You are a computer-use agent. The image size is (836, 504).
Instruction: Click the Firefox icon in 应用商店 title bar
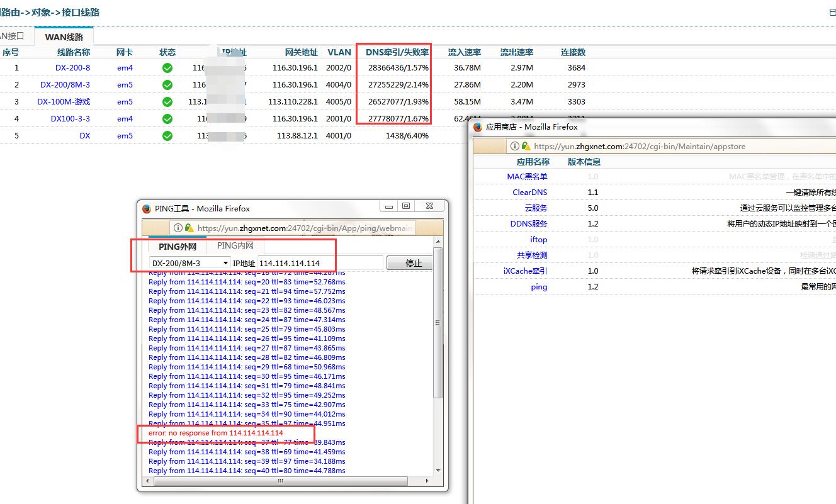[x=478, y=126]
